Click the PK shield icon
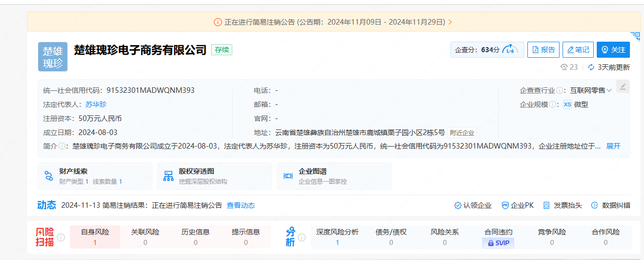Screen dimensions: 644x260 tap(505, 205)
